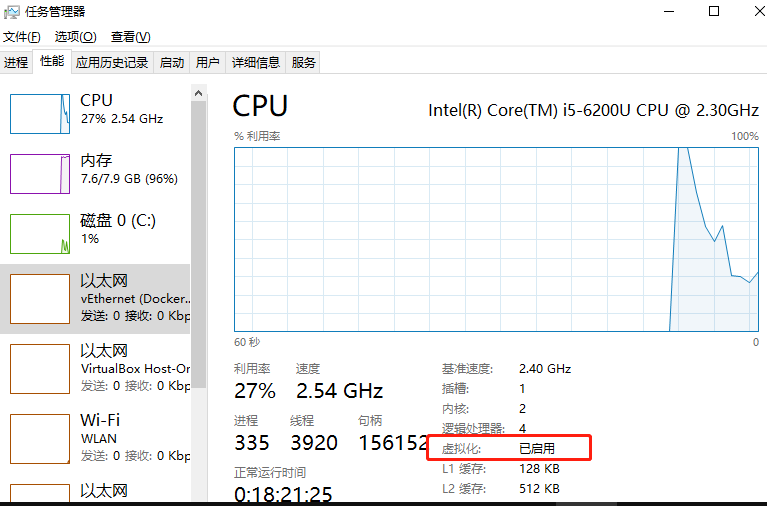Click the 虚拟化 已启用 status text

(x=536, y=449)
